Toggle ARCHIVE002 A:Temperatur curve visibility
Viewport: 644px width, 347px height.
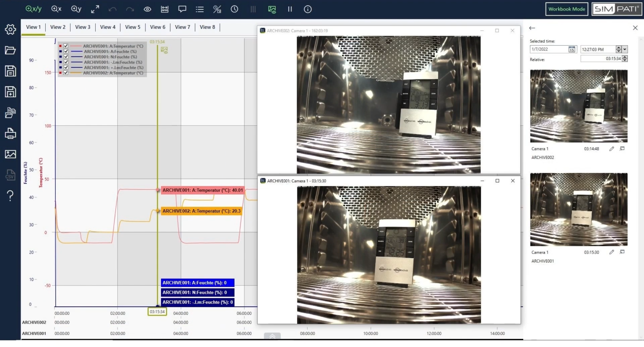coord(66,73)
